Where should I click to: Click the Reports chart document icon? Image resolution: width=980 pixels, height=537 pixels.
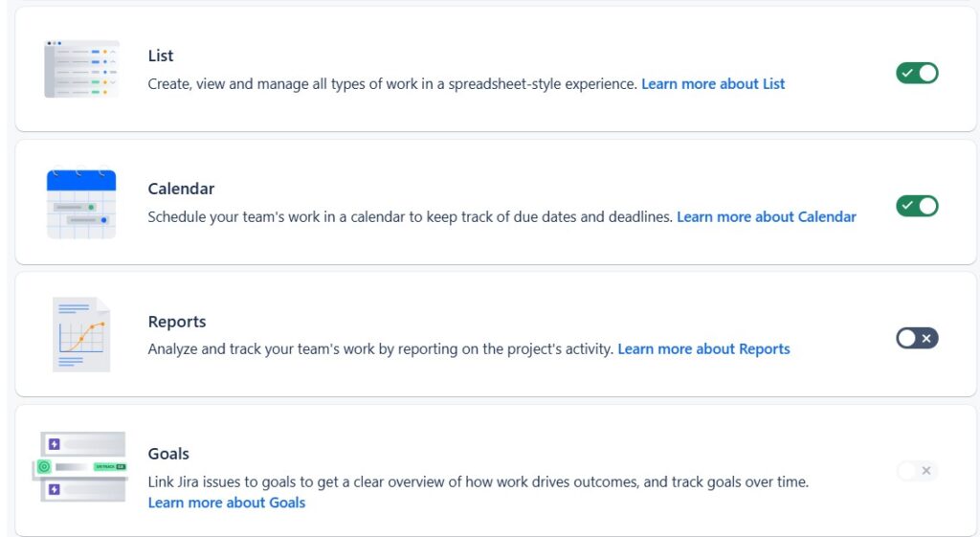[x=81, y=334]
